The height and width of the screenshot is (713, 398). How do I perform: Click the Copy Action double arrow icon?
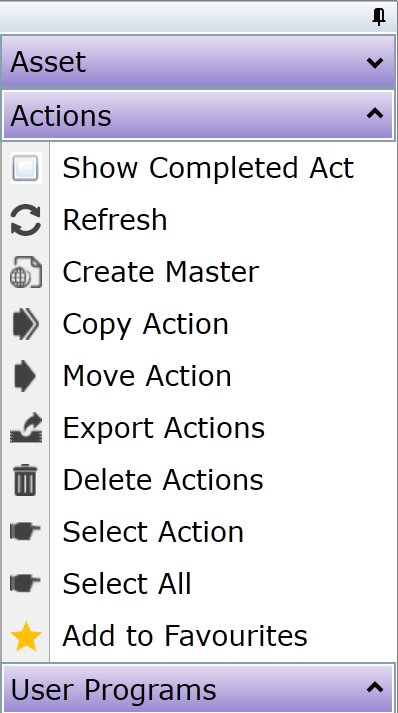[25, 324]
